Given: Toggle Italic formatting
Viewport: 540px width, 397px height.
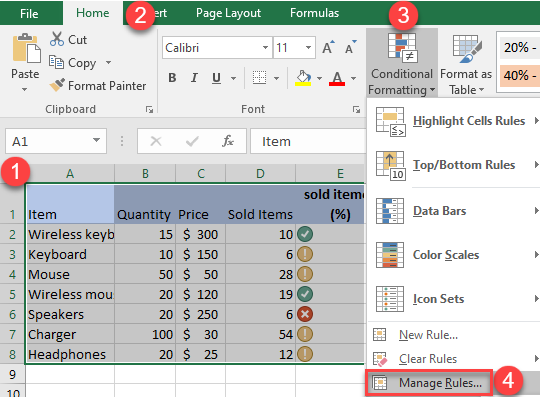Looking at the screenshot, I should (194, 78).
